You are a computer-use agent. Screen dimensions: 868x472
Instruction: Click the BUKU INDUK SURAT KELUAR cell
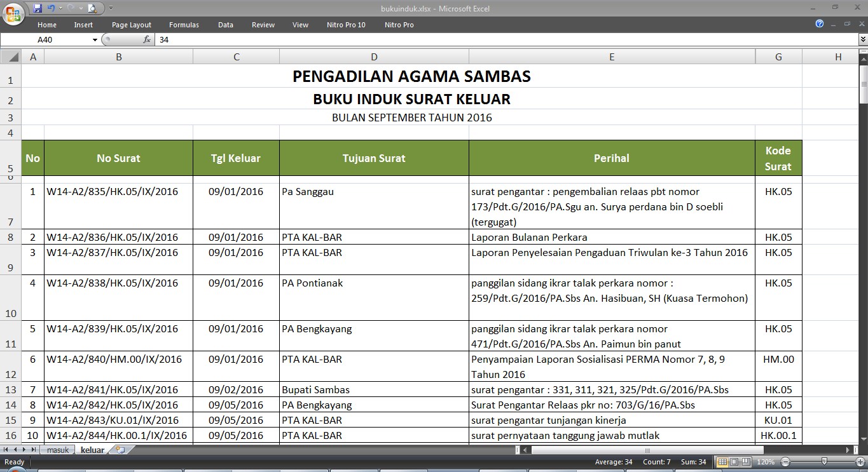[411, 99]
